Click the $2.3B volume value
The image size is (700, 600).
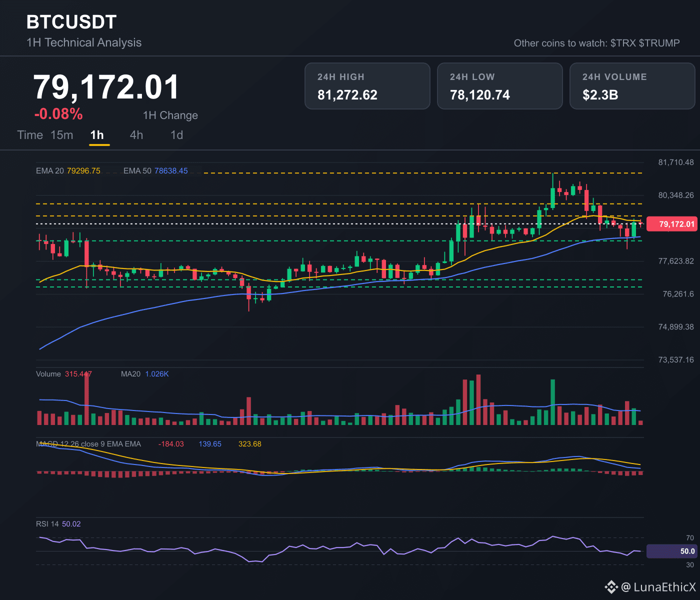click(x=600, y=95)
